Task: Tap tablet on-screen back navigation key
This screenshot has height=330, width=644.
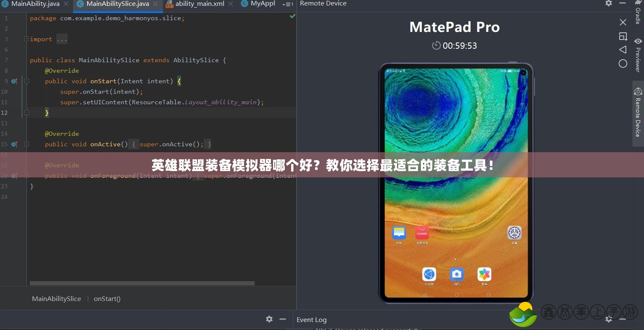Action: coord(425,295)
